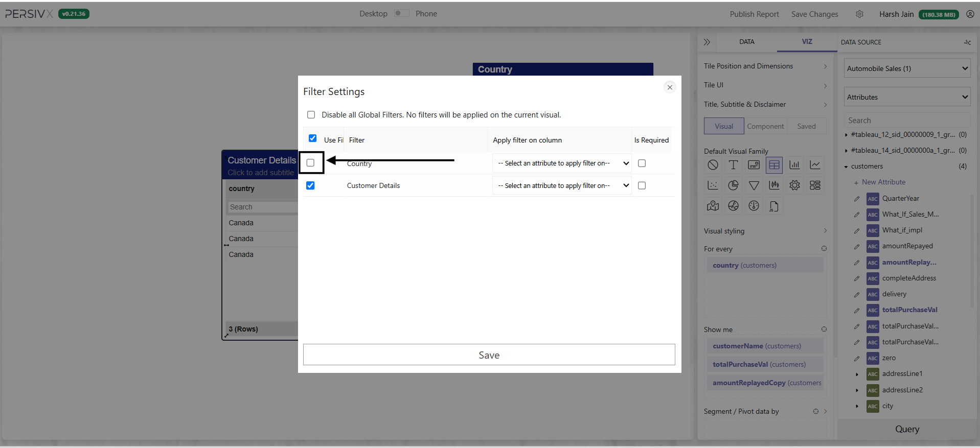Screen dimensions: 980x448
Task: Expand Title, Subtitle & Disclaimer section
Action: pos(765,105)
